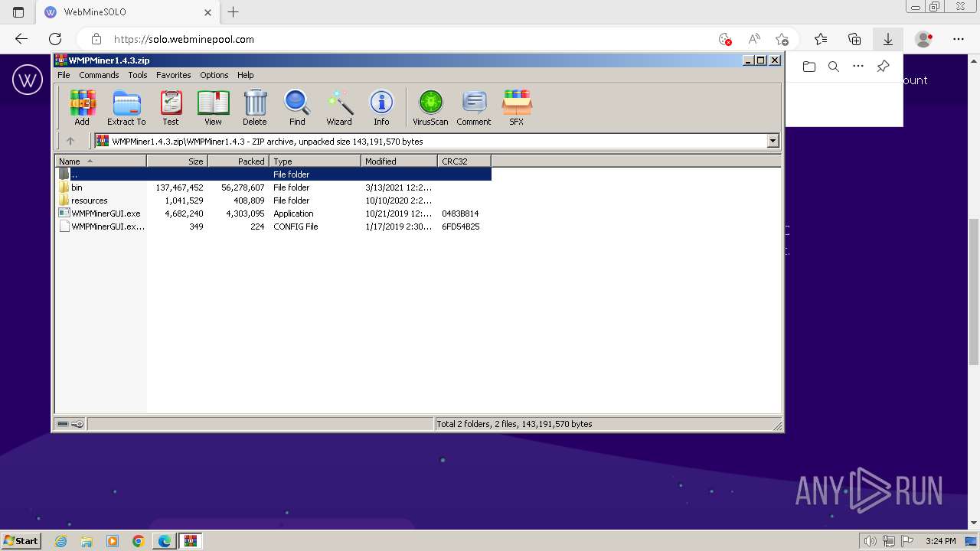Viewport: 980px width, 551px height.
Task: Sort by the Modified column header
Action: pos(399,161)
